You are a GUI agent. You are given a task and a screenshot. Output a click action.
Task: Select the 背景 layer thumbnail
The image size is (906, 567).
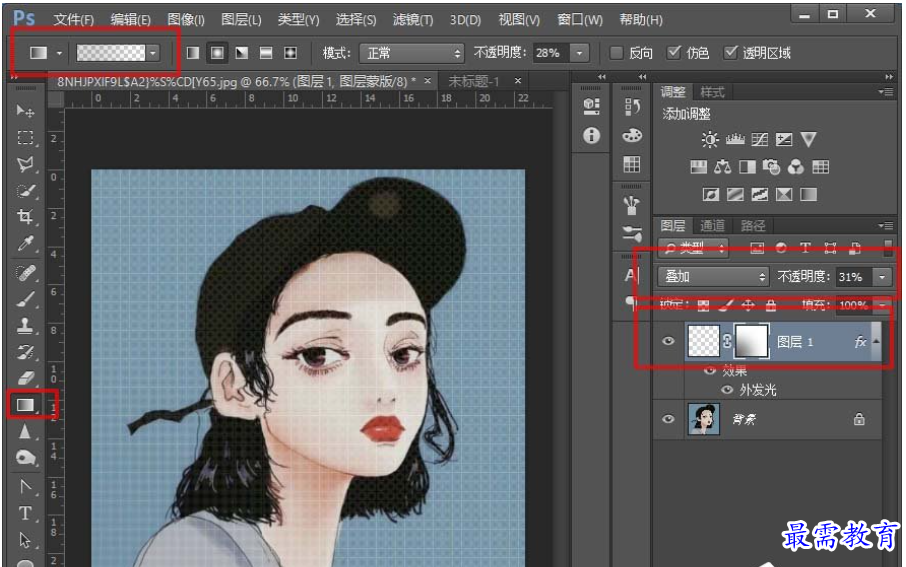tap(703, 419)
